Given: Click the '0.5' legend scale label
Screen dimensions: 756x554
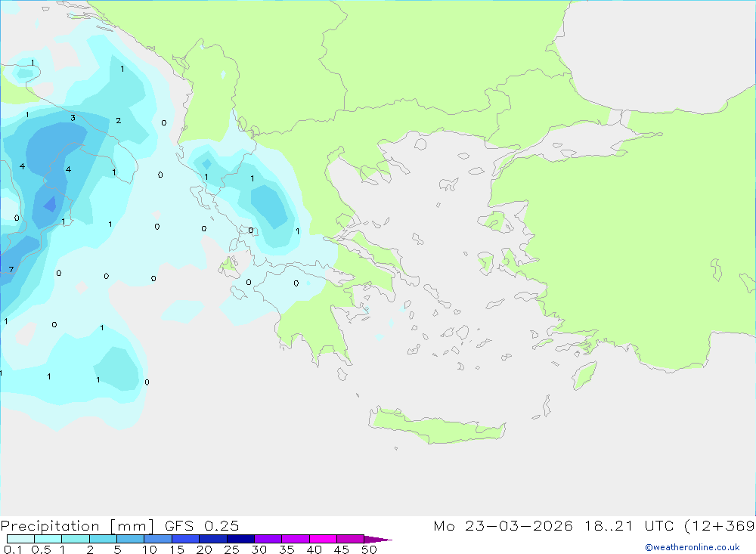Looking at the screenshot, I should [x=41, y=549].
